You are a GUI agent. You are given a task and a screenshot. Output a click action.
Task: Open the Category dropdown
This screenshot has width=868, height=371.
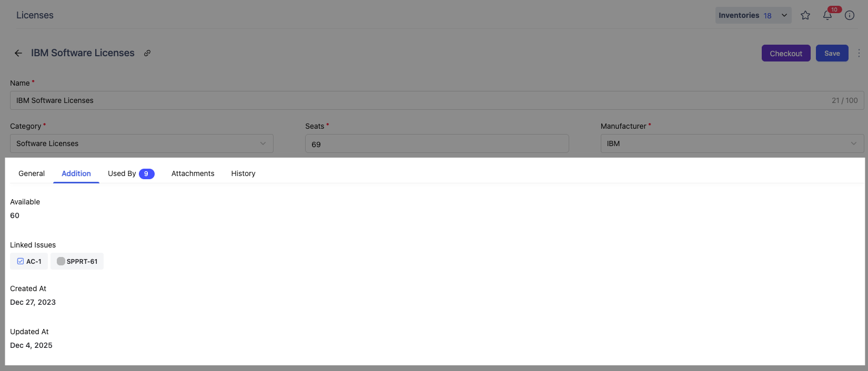[142, 143]
